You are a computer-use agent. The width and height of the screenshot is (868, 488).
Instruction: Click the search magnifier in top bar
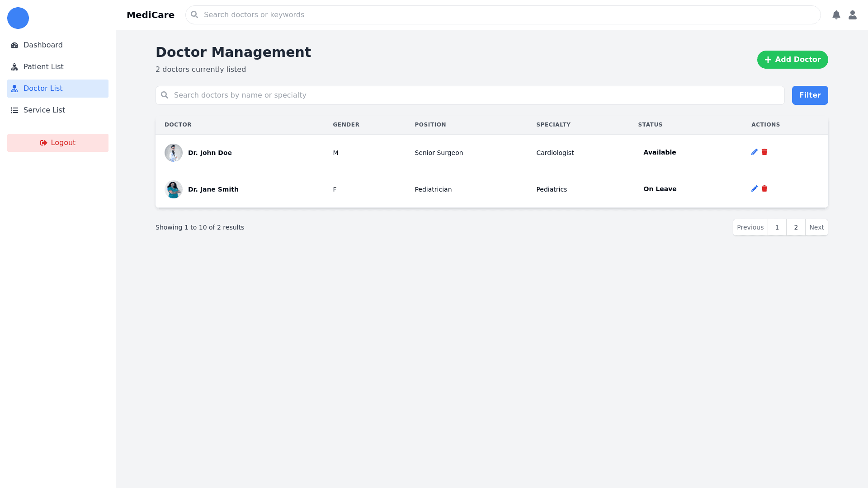coord(194,14)
